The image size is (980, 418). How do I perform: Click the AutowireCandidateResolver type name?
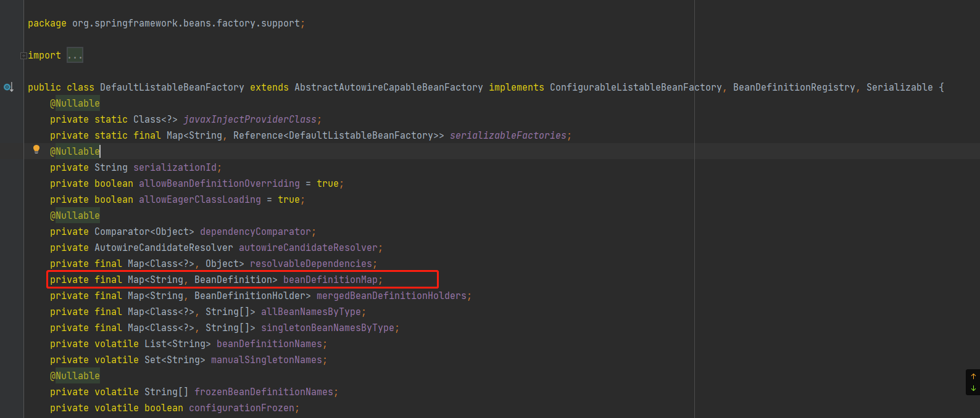(x=164, y=248)
